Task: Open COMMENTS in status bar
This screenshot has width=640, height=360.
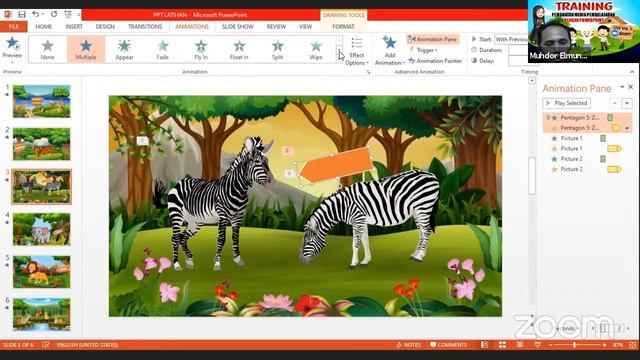Action: click(x=448, y=345)
